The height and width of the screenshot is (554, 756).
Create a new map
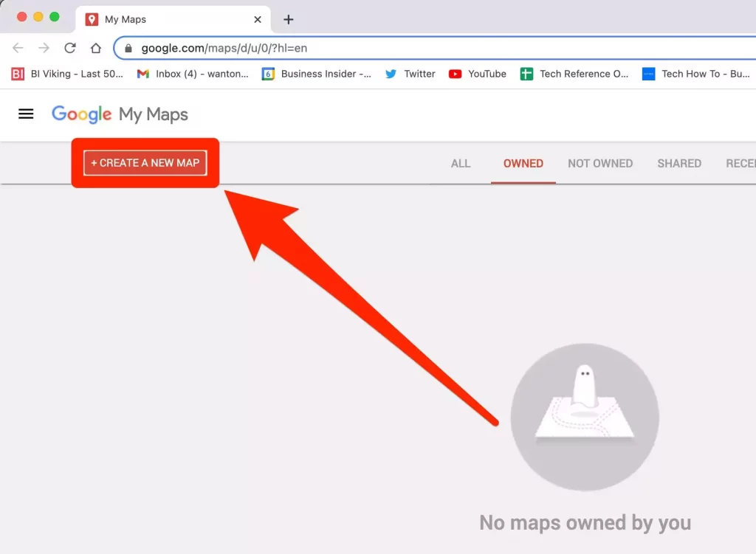(x=145, y=163)
